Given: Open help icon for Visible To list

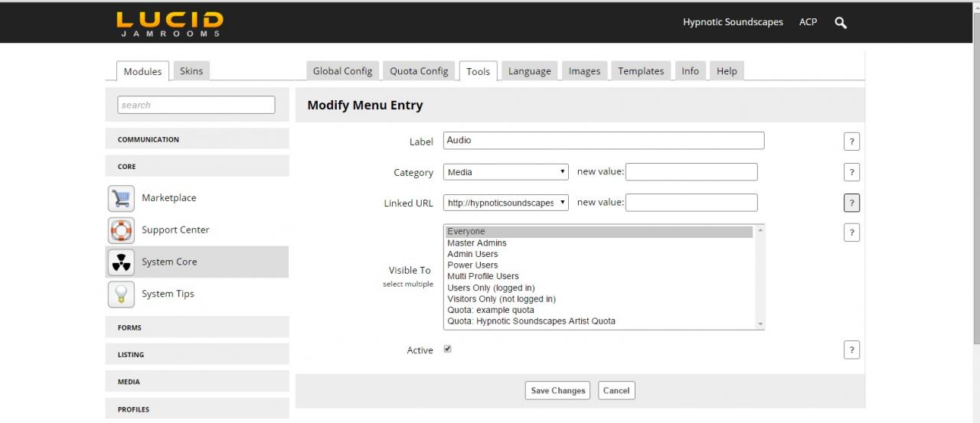Looking at the screenshot, I should tap(851, 233).
